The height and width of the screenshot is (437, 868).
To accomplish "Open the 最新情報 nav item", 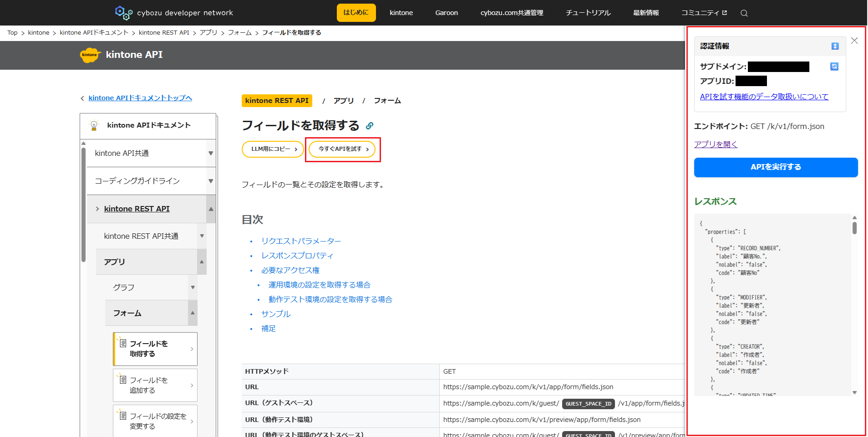I will pyautogui.click(x=646, y=13).
